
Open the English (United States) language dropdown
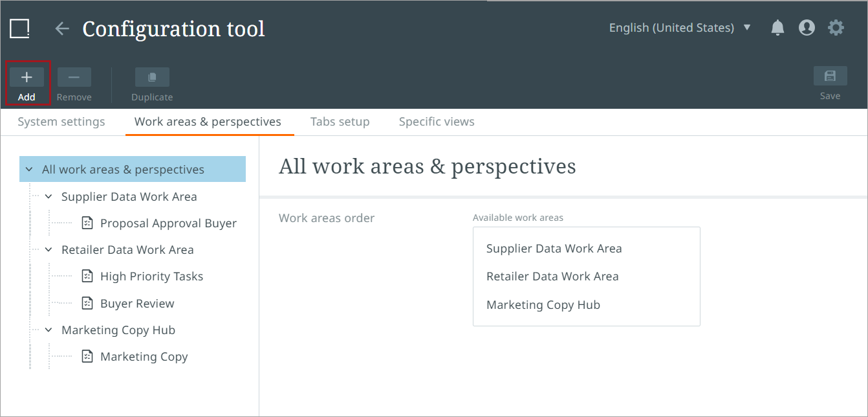click(x=680, y=28)
